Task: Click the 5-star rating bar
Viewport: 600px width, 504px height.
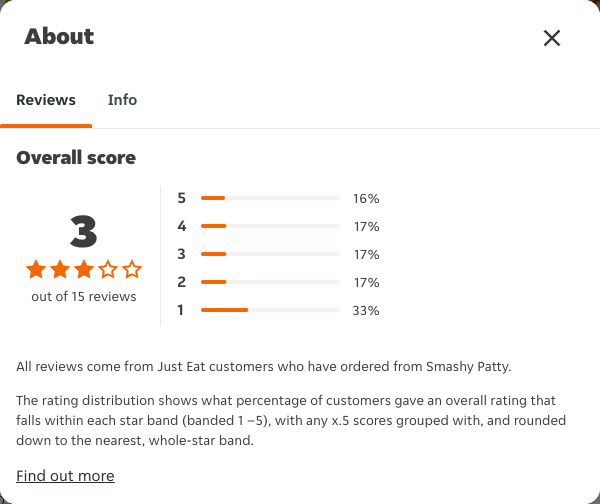Action: coord(270,198)
